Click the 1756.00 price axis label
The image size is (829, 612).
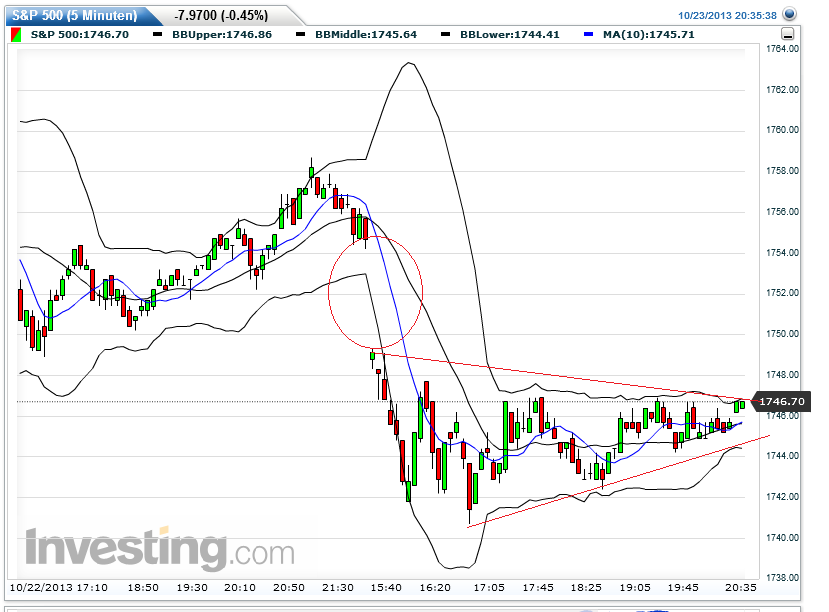pyautogui.click(x=782, y=212)
